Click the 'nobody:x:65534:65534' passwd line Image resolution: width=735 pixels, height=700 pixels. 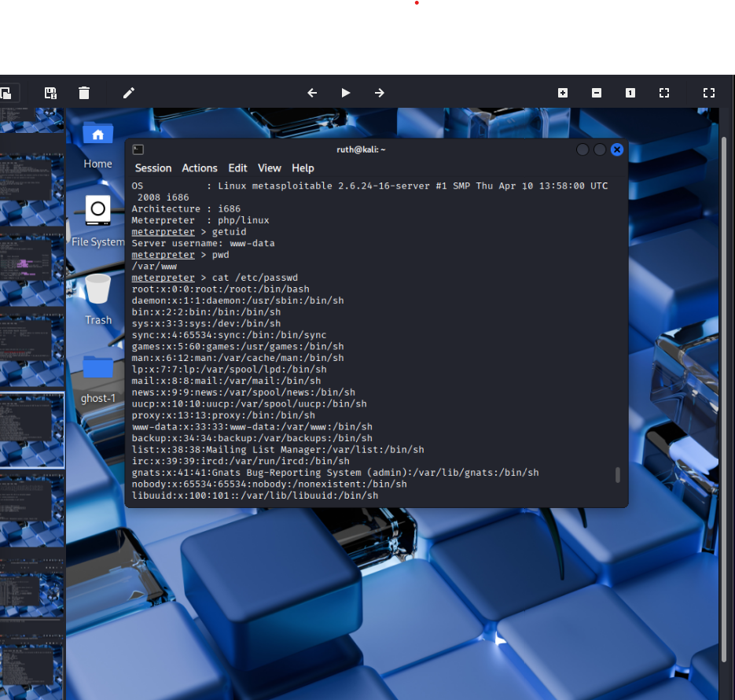coord(269,484)
